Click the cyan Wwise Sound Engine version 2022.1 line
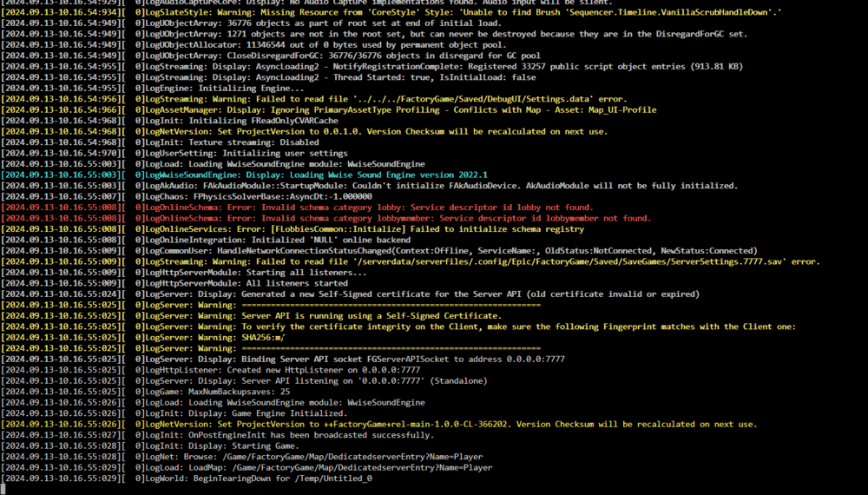 (244, 175)
